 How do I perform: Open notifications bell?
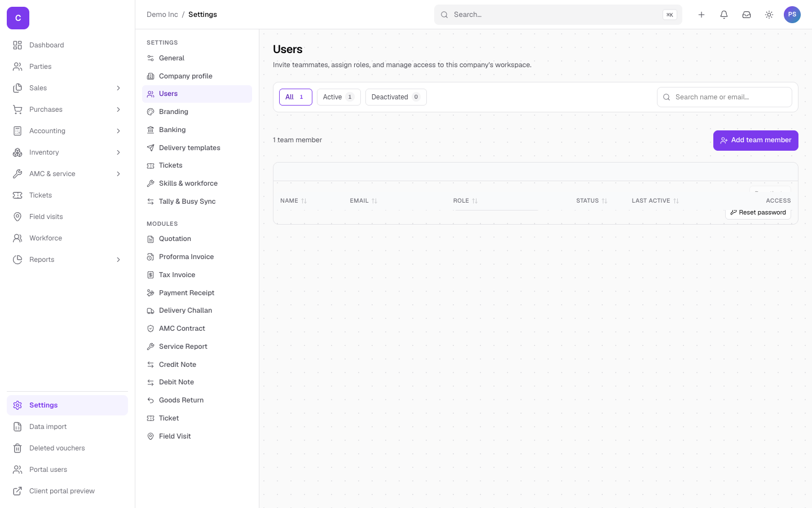[724, 15]
